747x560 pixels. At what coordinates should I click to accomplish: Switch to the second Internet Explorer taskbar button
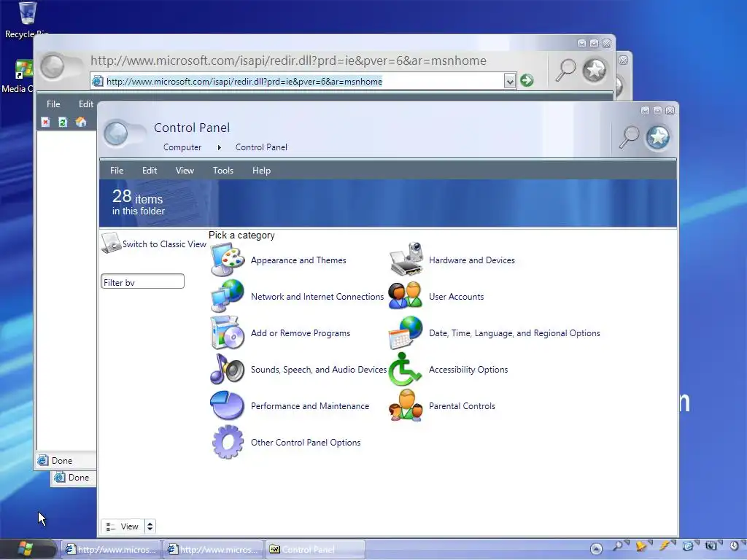213,550
